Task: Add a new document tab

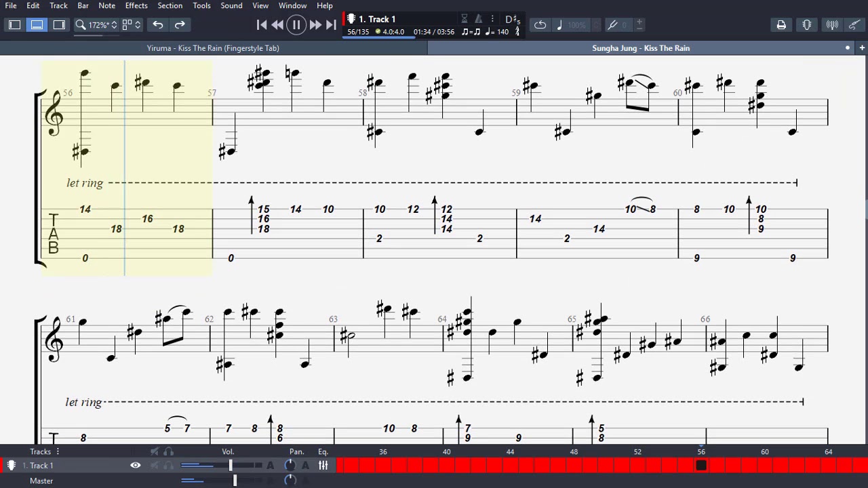Action: 862,48
